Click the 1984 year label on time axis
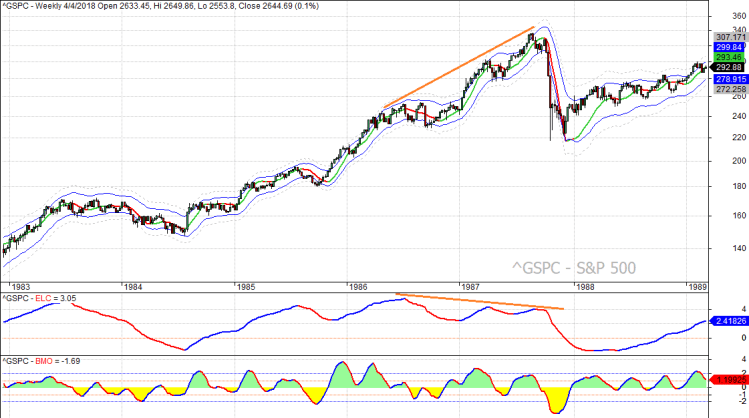 click(x=133, y=287)
